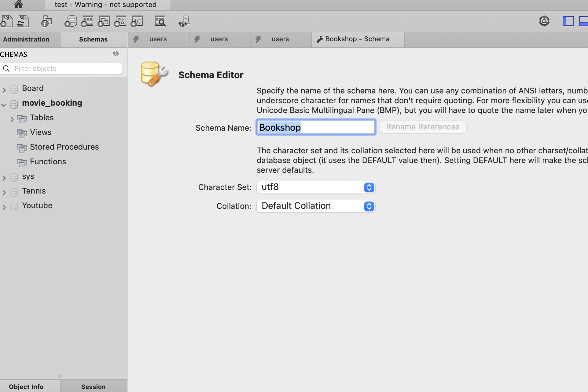Click the create new schema icon
This screenshot has width=588, height=392.
tap(71, 21)
